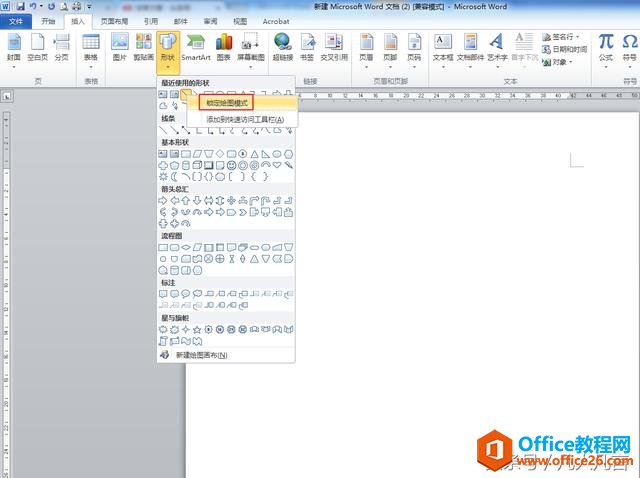The width and height of the screenshot is (640, 478).
Task: Select the left arrow in 箭头总汇
Action: pyautogui.click(x=174, y=200)
